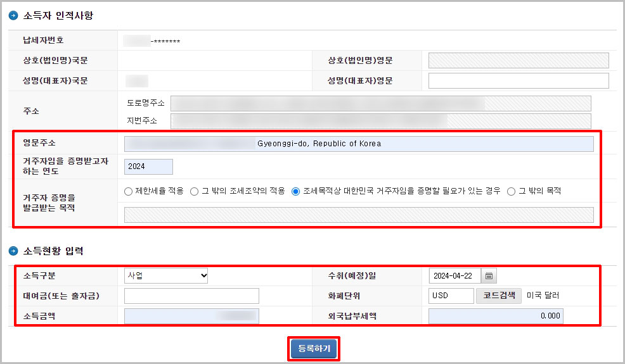Select the 제한세율 적용 radio option
The width and height of the screenshot is (625, 364).
128,192
